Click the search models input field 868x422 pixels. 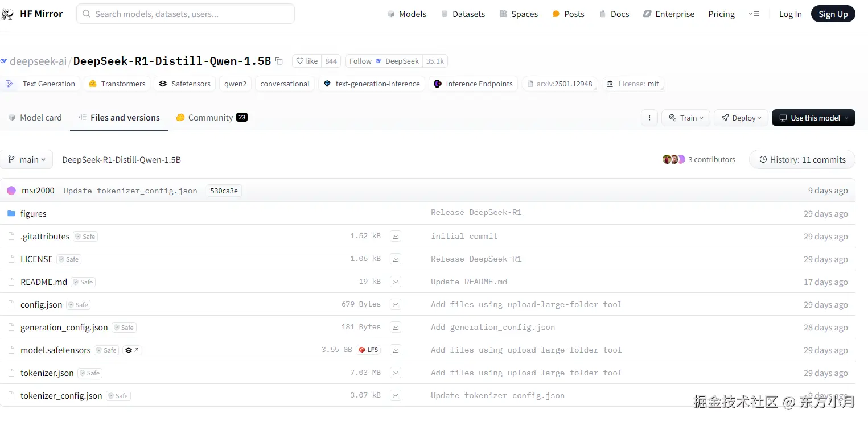(x=186, y=14)
